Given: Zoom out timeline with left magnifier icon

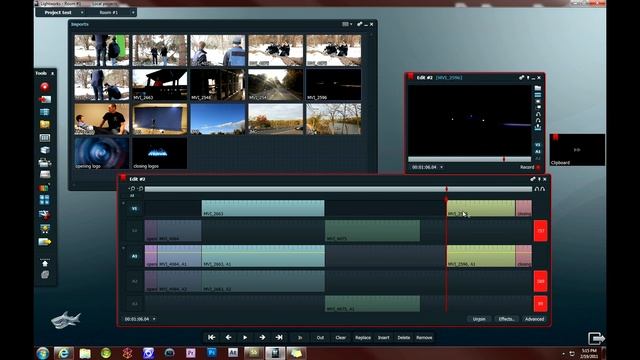Looking at the screenshot, I should pyautogui.click(x=132, y=189).
